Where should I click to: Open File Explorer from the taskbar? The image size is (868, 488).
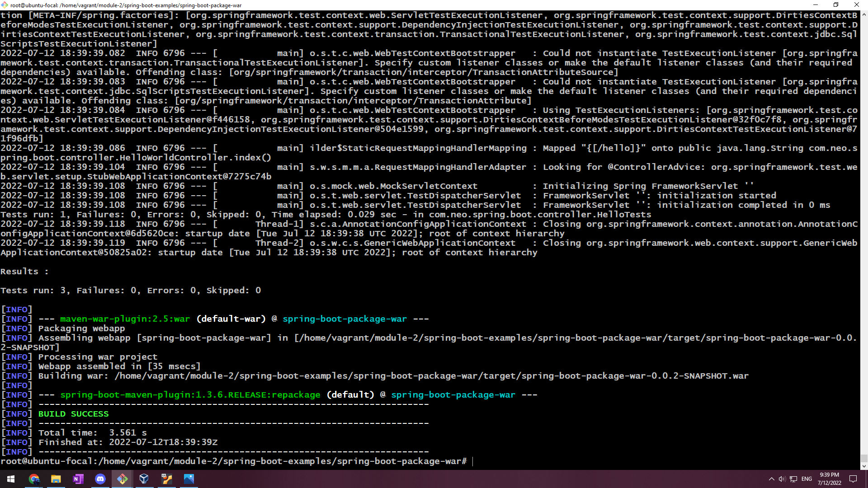(56, 479)
